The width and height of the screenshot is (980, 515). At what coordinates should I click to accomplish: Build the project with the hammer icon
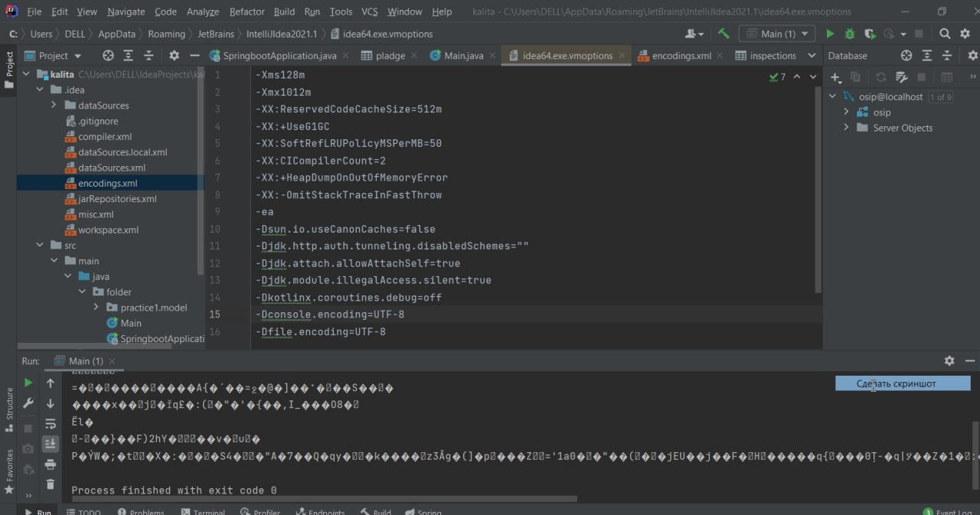click(x=724, y=34)
